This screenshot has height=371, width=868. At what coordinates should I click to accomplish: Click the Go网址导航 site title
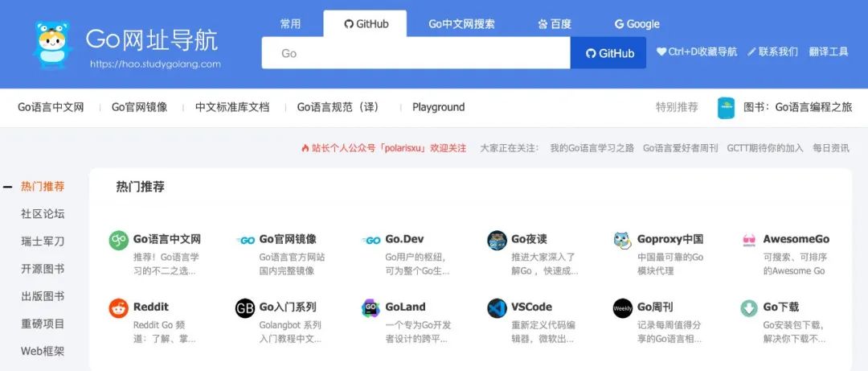(x=152, y=40)
